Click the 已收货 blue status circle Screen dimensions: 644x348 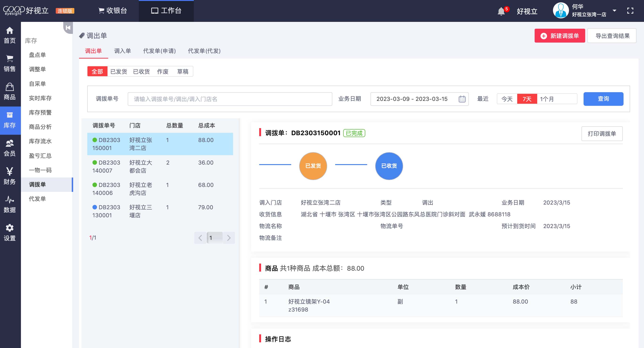pyautogui.click(x=389, y=166)
